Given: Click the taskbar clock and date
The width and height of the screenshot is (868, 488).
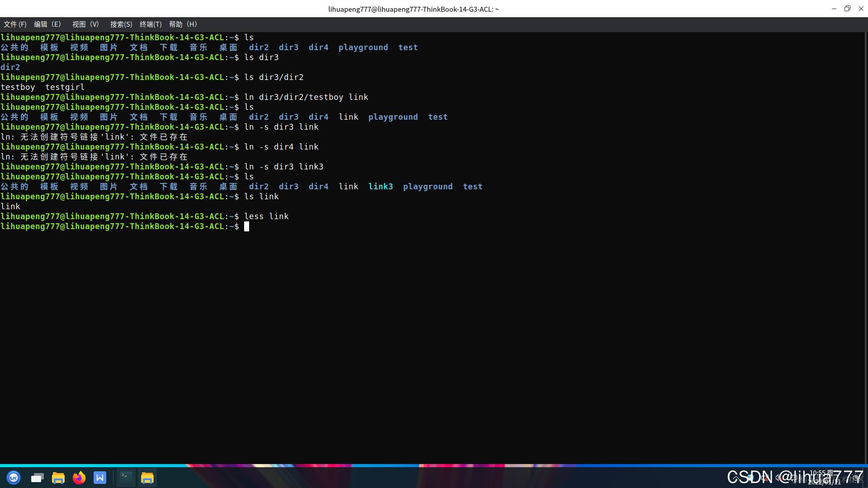Looking at the screenshot, I should click(824, 478).
